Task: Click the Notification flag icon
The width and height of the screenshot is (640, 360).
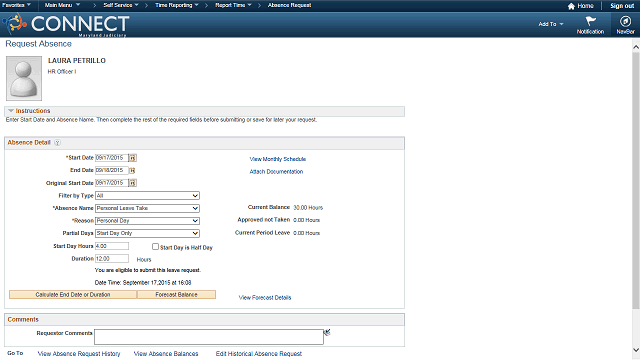Action: tap(590, 21)
